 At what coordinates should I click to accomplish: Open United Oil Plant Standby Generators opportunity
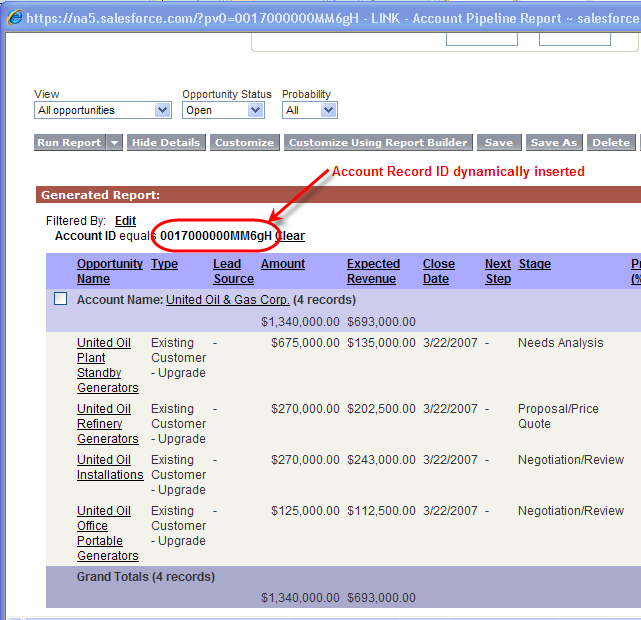(x=108, y=365)
